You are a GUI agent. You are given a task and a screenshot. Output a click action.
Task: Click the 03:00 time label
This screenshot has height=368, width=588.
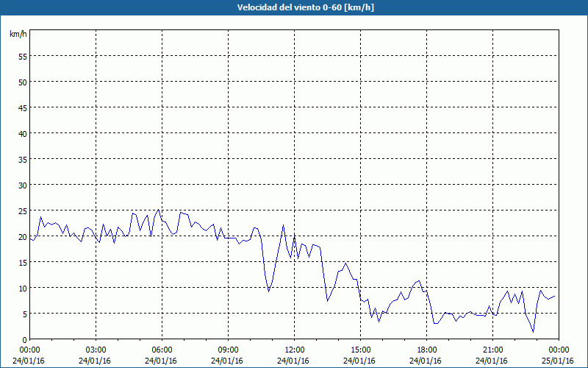96,350
